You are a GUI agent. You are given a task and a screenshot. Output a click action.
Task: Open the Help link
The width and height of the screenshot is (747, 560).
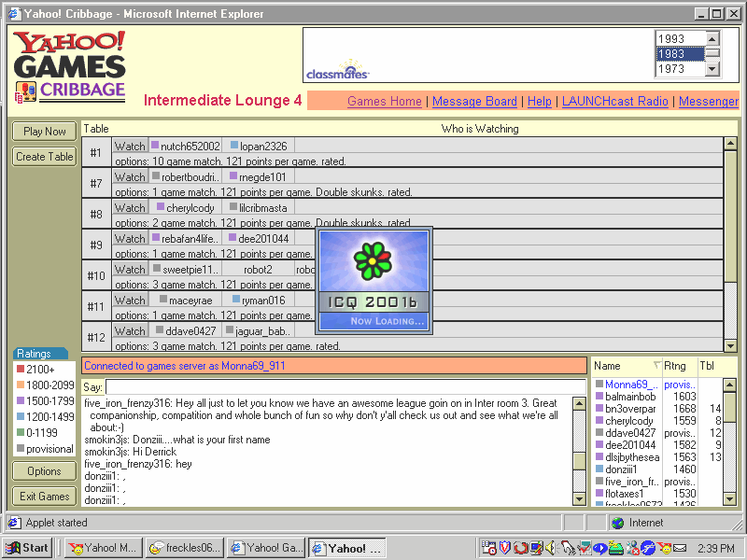[x=540, y=101]
